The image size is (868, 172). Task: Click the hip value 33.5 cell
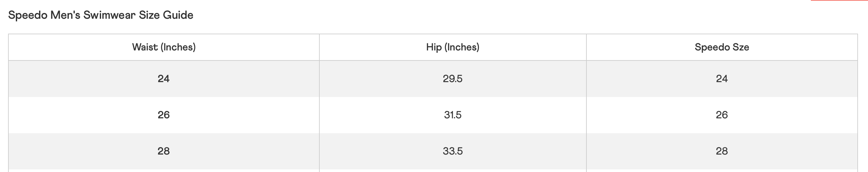[452, 151]
